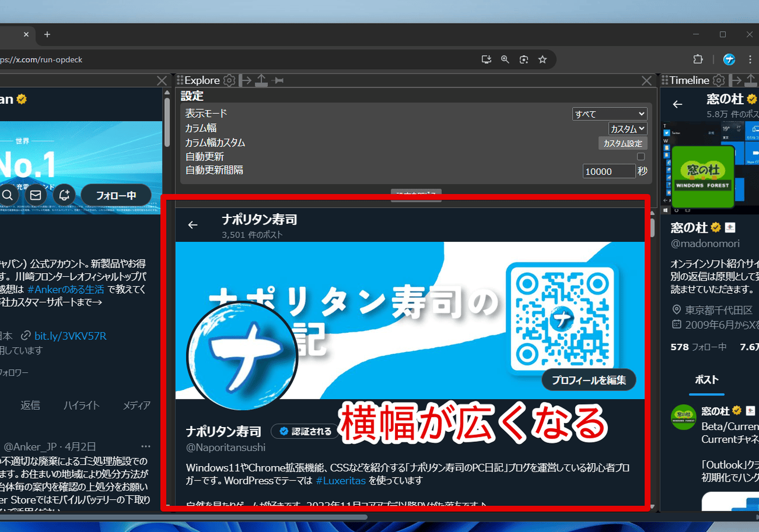
Task: Click the upload-style icon in Explore column header
Action: click(x=261, y=81)
